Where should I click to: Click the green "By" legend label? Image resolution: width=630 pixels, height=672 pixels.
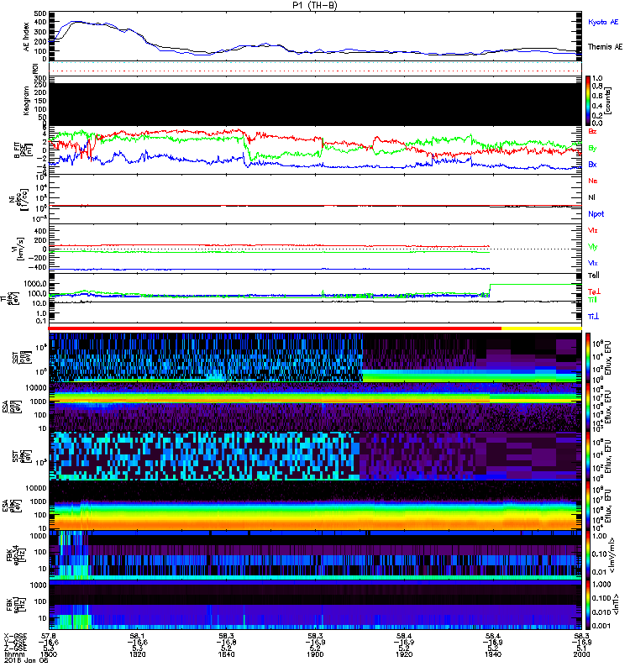coord(592,149)
